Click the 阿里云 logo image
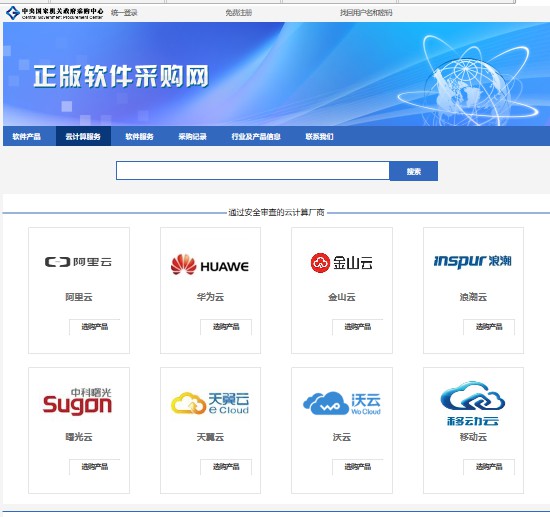 [79, 262]
